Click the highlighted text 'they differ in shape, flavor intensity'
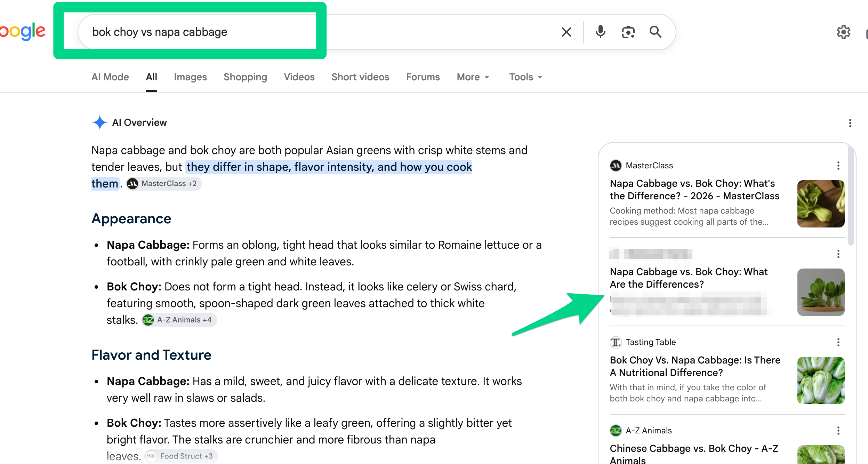Image resolution: width=868 pixels, height=464 pixels. click(280, 167)
